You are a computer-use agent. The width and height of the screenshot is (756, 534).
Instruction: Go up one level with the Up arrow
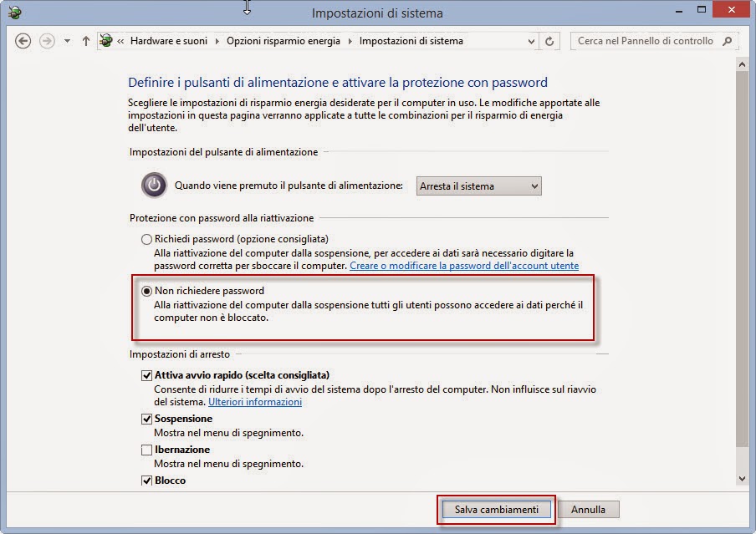coord(86,41)
